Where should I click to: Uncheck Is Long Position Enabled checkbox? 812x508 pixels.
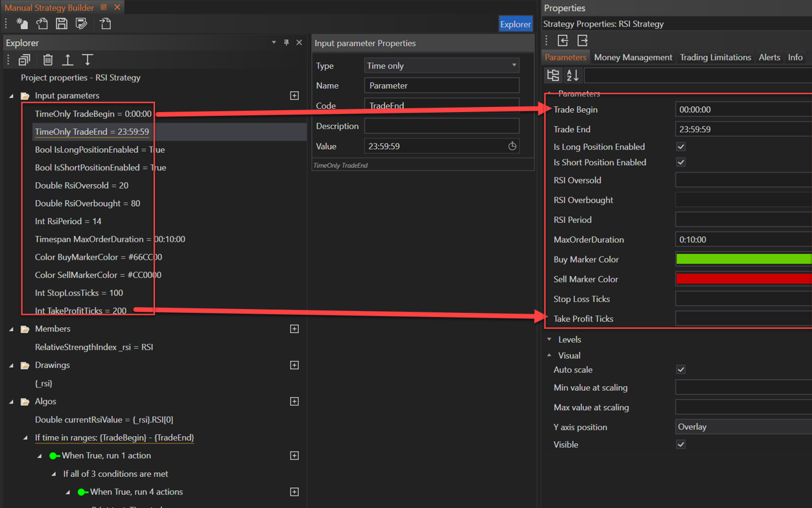tap(680, 147)
